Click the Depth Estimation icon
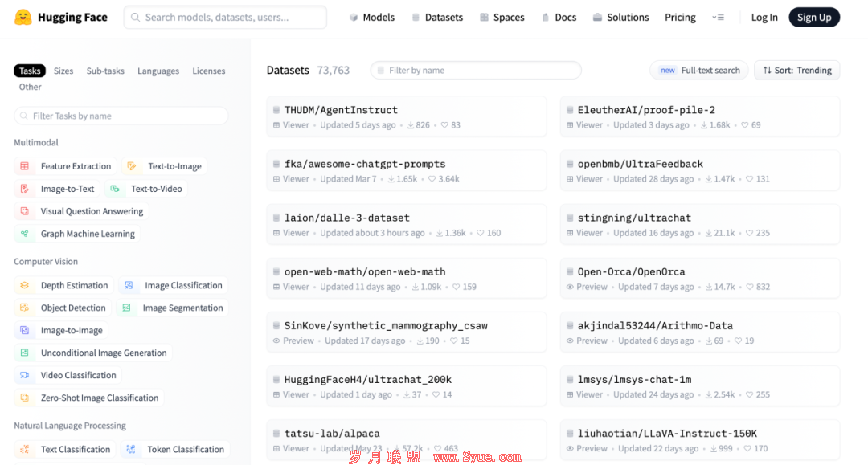Screen dimensions: 868x465 (24, 285)
